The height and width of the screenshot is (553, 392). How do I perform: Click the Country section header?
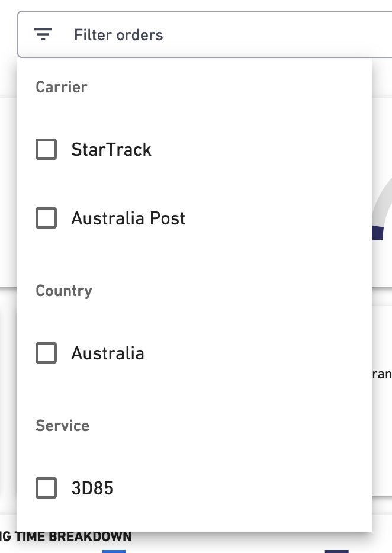(64, 291)
